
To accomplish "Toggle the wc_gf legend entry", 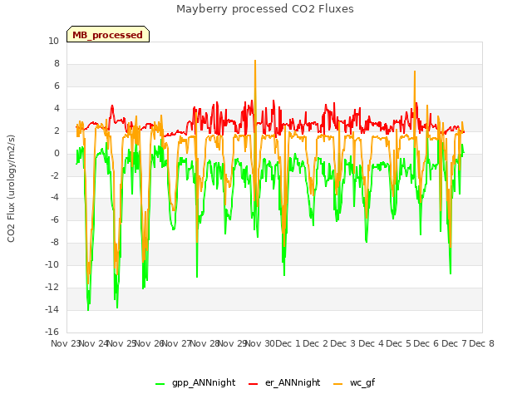I will point(354,382).
